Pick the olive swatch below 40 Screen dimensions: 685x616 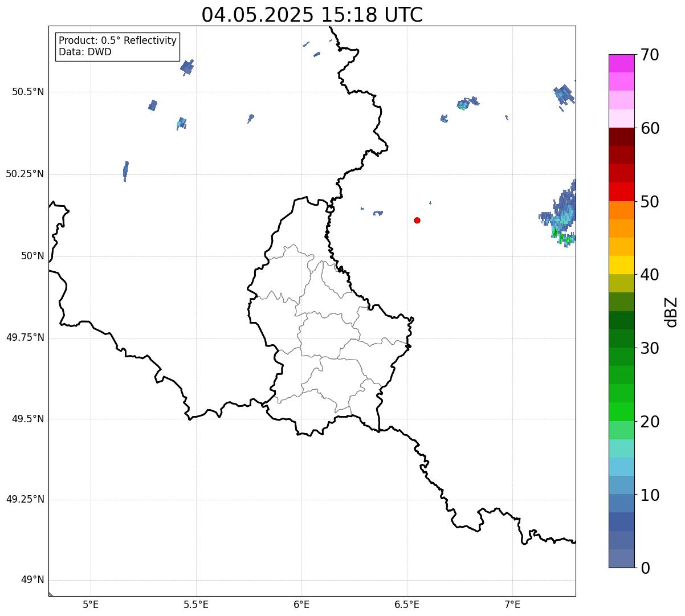[621, 283]
